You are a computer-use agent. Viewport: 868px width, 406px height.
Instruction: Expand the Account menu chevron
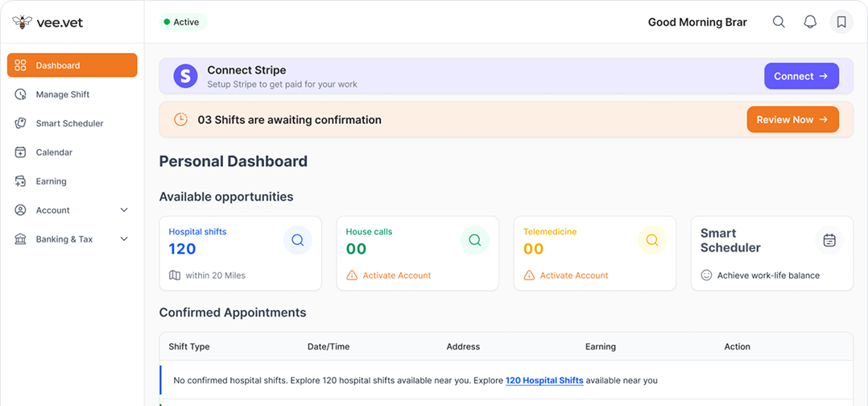[x=124, y=210]
